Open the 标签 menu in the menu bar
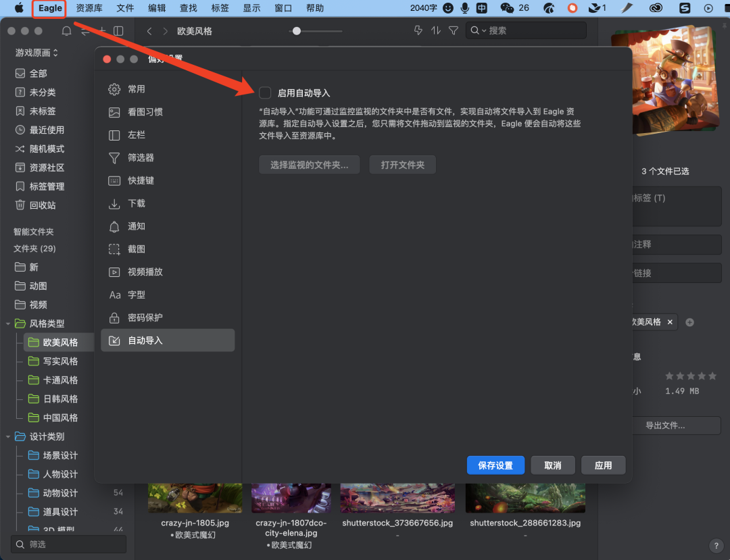The image size is (730, 560). tap(220, 8)
